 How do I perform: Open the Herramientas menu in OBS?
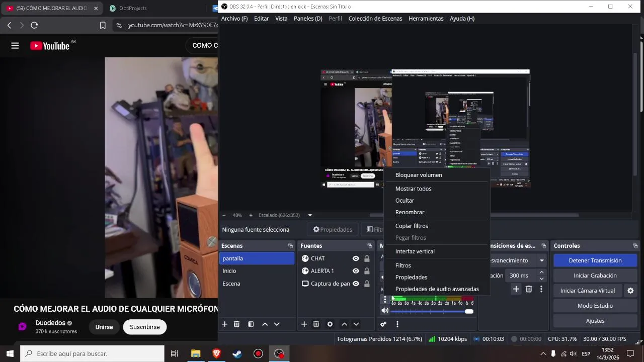pyautogui.click(x=426, y=19)
